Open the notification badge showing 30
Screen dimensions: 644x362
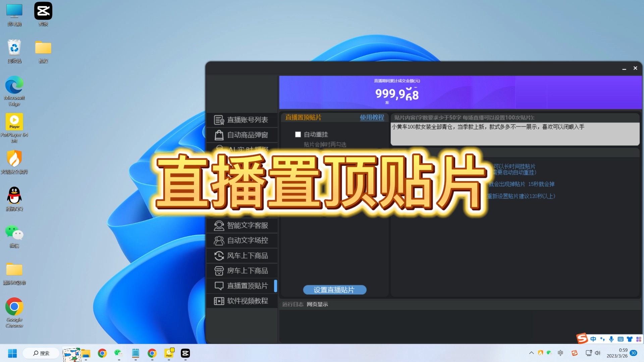tap(634, 353)
